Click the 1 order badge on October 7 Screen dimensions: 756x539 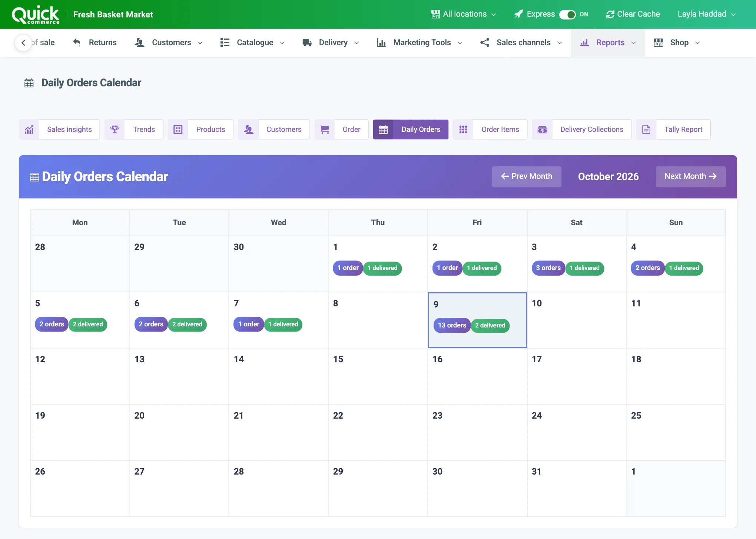249,324
